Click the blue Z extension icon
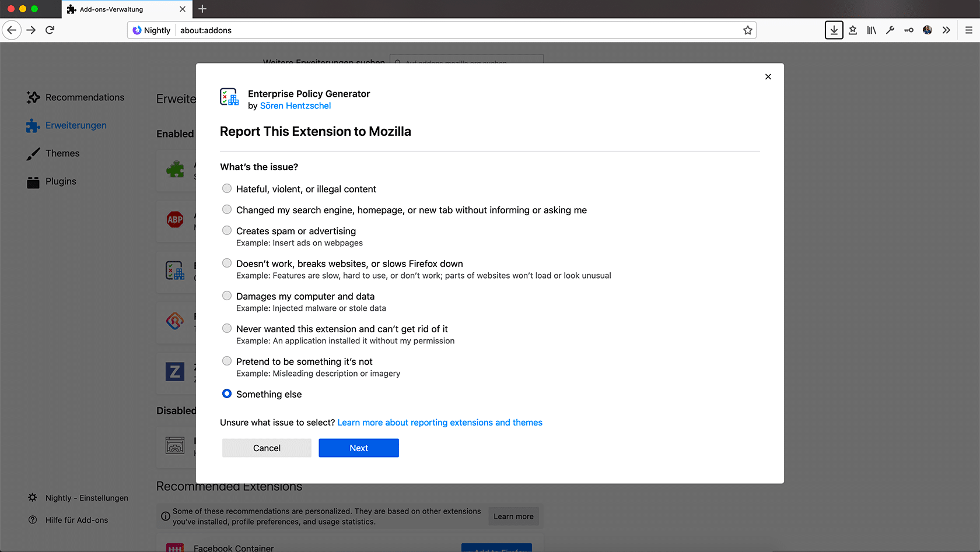 (175, 371)
